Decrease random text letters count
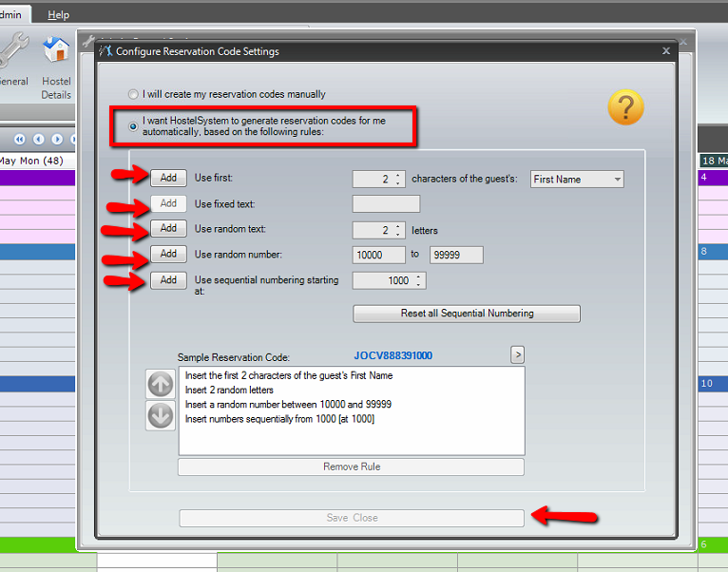The image size is (728, 572). 398,234
